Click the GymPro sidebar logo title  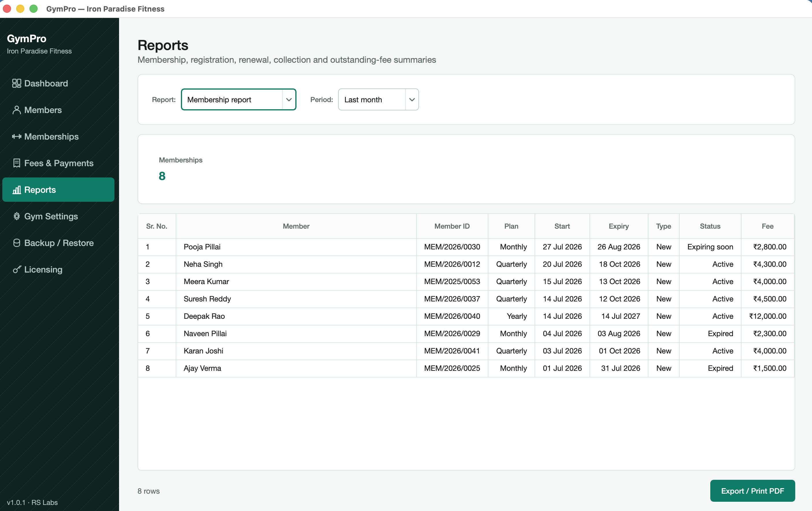point(27,39)
